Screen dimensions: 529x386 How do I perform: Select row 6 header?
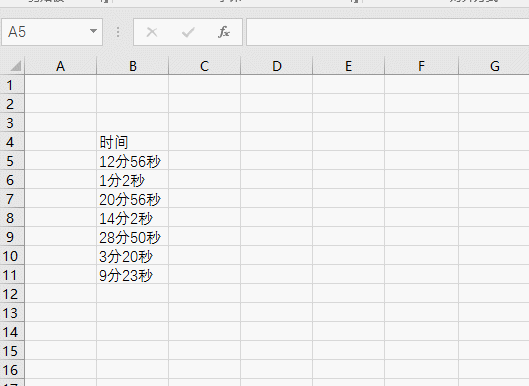click(12, 180)
